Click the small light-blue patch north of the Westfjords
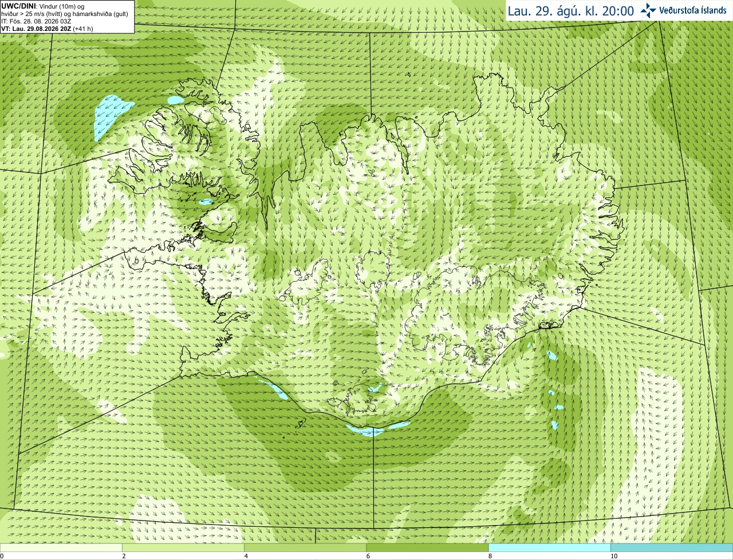Viewport: 733px width, 560px height. click(x=175, y=100)
